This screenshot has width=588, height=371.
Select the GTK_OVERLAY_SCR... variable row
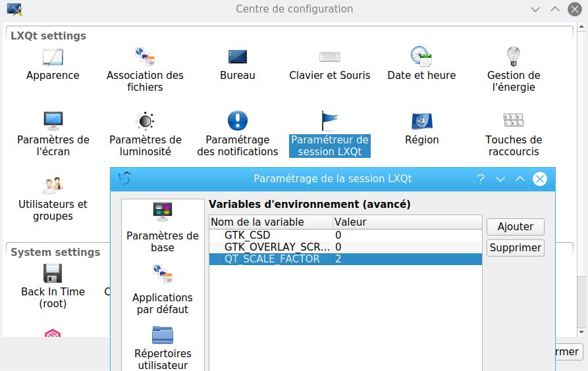(346, 247)
